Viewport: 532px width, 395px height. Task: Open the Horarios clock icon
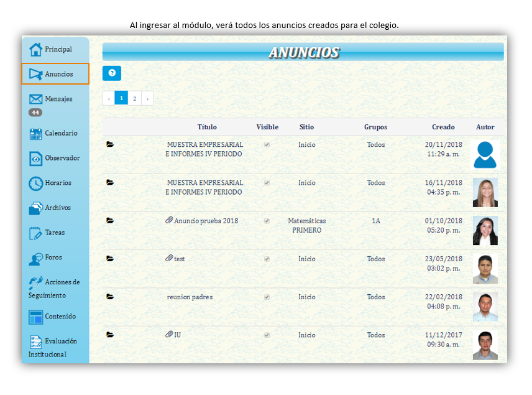tap(35, 184)
